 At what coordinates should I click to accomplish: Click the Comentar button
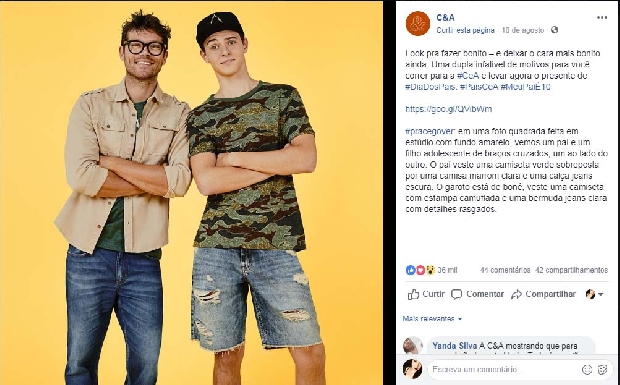coord(478,294)
